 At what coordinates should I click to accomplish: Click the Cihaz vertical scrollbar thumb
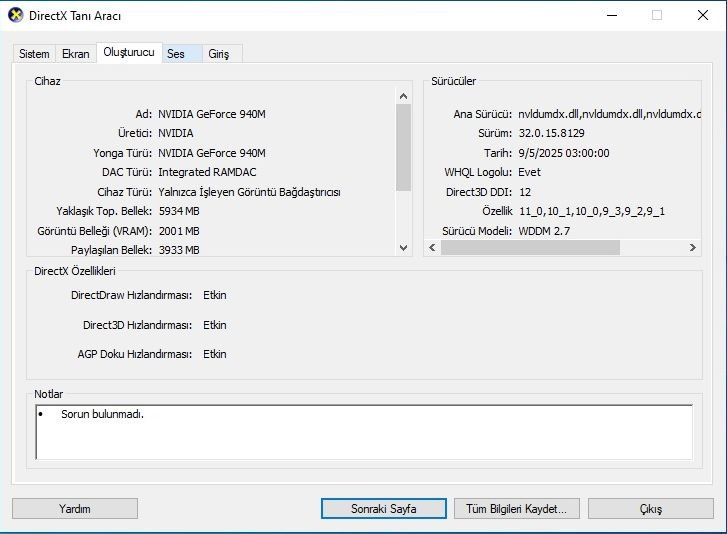(x=404, y=147)
